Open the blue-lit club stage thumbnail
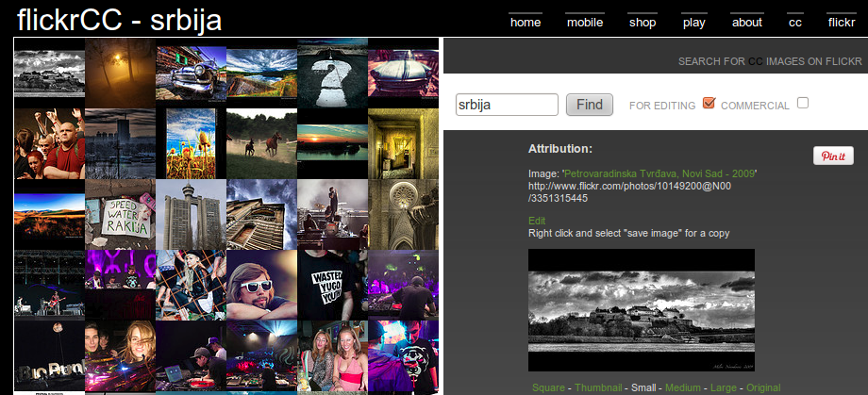This screenshot has width=868, height=395. click(x=262, y=355)
